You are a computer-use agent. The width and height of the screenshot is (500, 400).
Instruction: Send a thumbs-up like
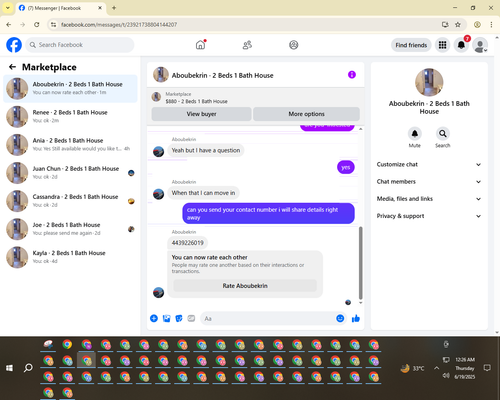[x=356, y=318]
